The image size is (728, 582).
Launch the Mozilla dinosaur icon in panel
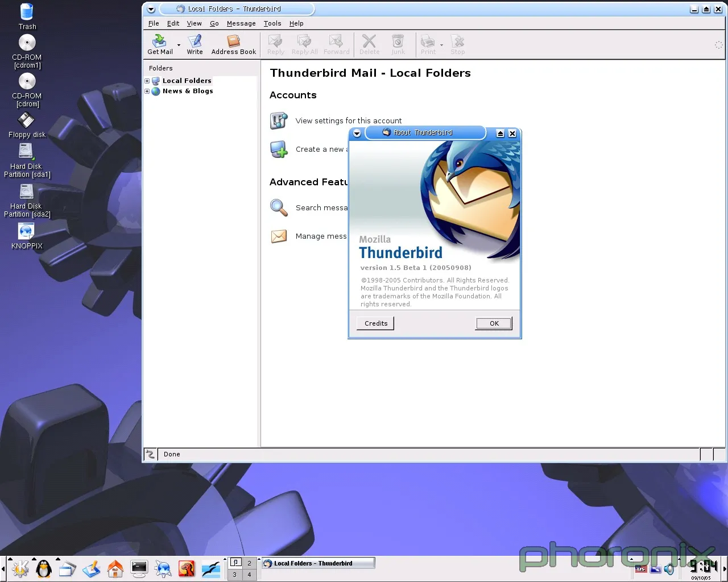pyautogui.click(x=187, y=568)
